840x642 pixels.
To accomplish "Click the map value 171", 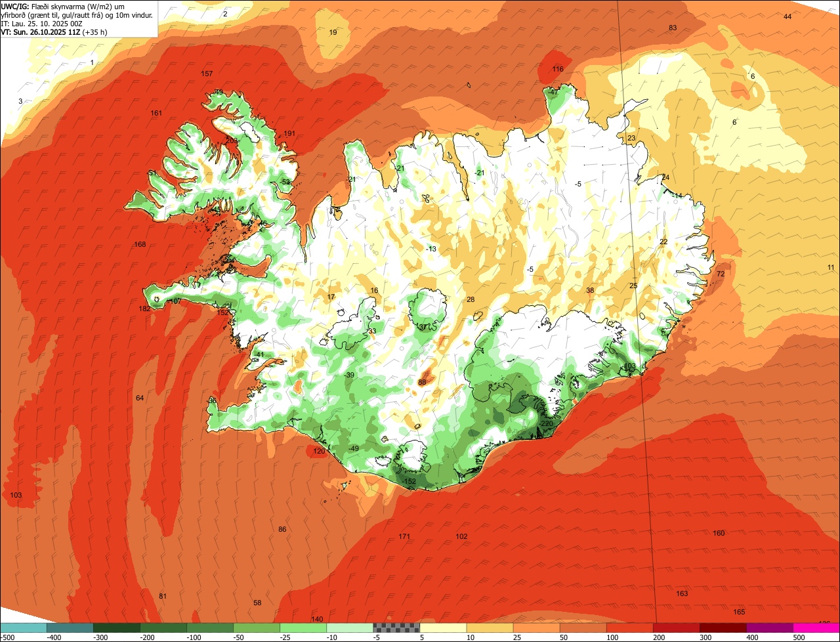I will click(x=404, y=536).
